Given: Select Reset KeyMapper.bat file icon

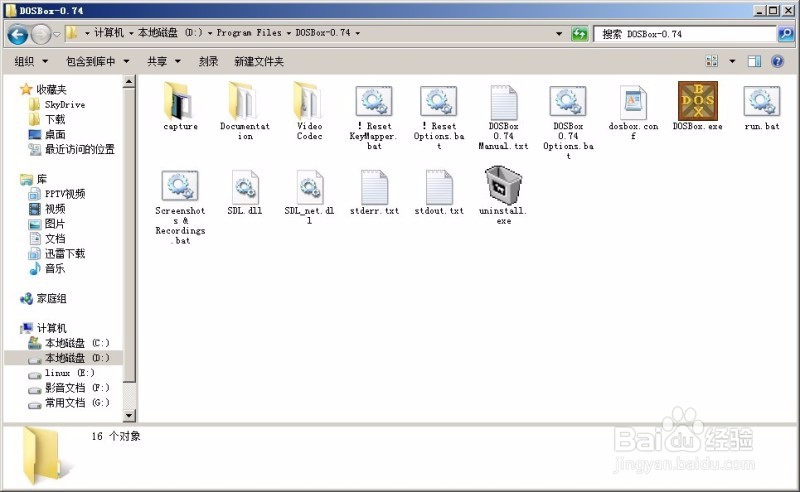Looking at the screenshot, I should 374,101.
